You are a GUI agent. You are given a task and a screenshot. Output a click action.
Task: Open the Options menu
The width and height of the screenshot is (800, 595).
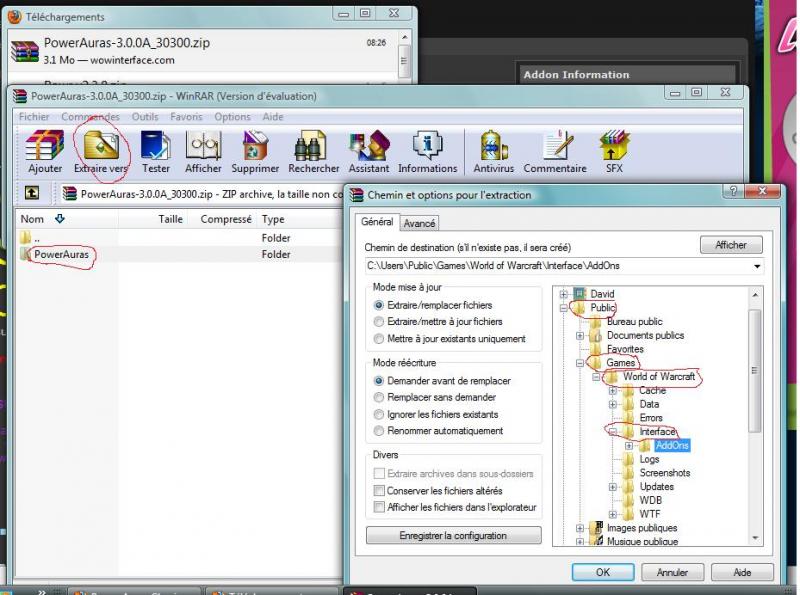232,117
